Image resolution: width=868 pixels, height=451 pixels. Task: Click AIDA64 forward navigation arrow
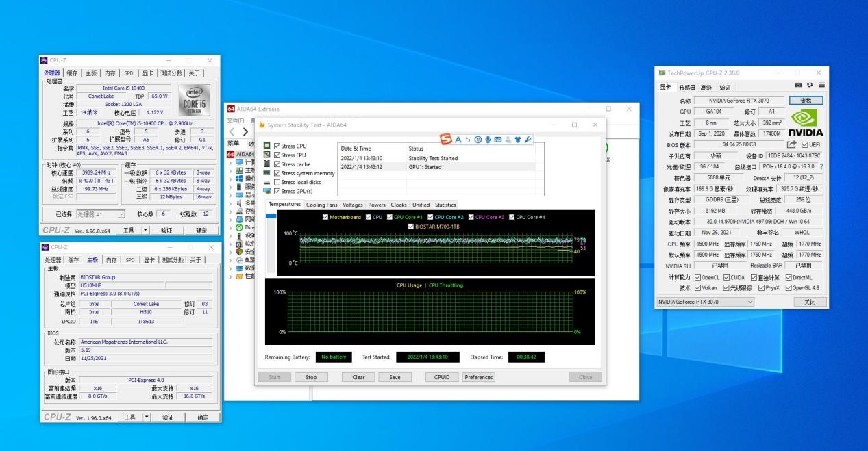(245, 132)
